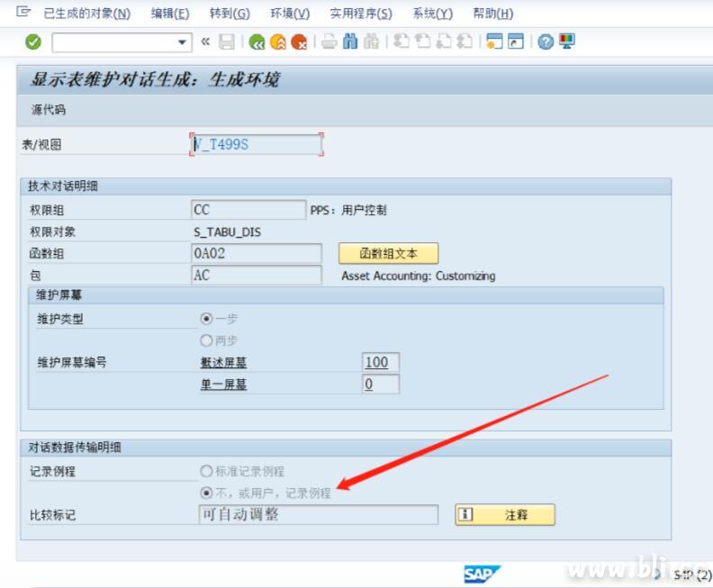Click the 注释 info button

(x=505, y=515)
